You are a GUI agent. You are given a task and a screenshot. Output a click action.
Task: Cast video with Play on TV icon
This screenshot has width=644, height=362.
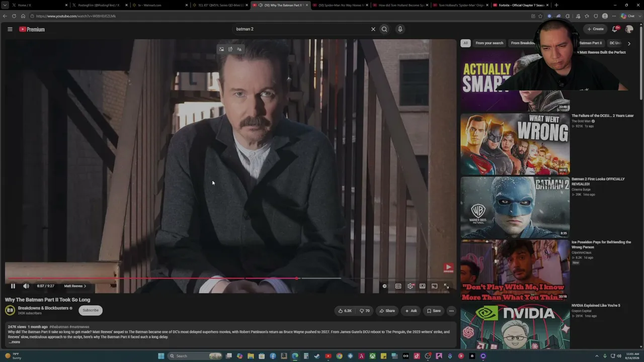click(x=434, y=286)
